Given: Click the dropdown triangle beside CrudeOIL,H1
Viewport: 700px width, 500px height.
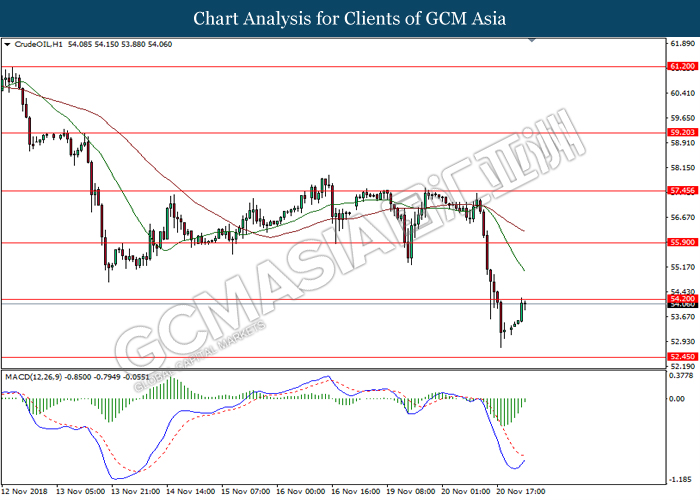Looking at the screenshot, I should (x=7, y=44).
